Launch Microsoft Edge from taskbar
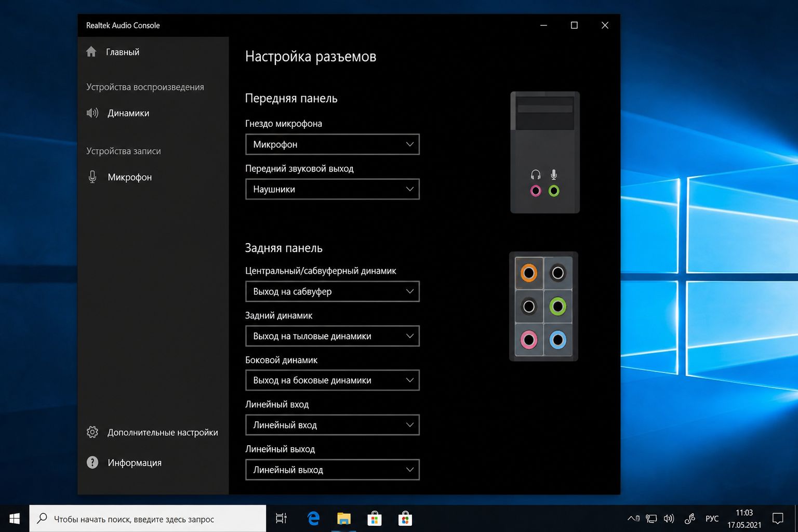The image size is (798, 532). [313, 518]
